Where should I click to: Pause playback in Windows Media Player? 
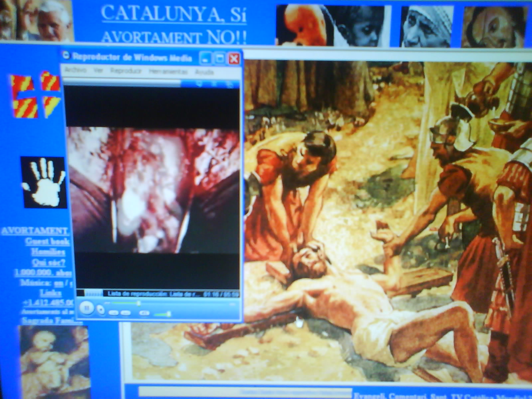point(86,308)
